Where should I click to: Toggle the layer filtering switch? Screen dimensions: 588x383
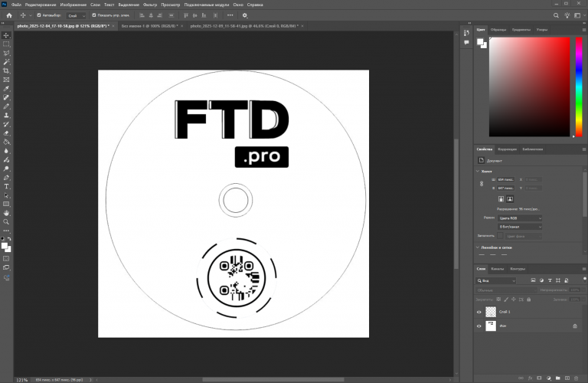pos(584,279)
